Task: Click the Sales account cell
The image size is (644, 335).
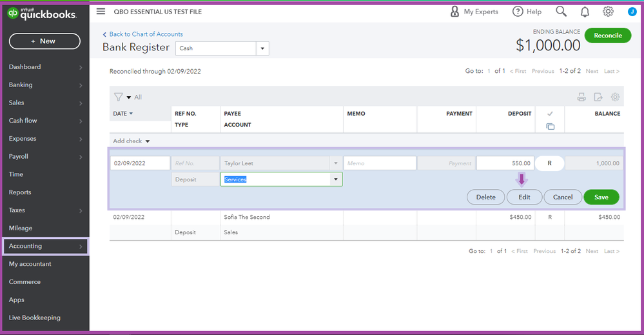Action: point(231,232)
